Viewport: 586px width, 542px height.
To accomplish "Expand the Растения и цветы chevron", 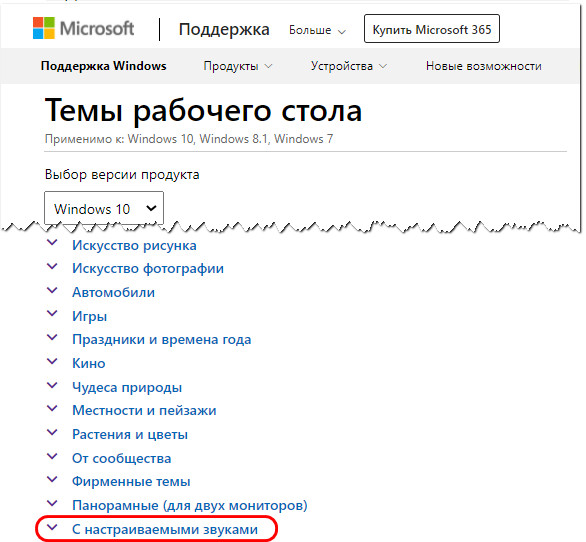I will point(52,432).
